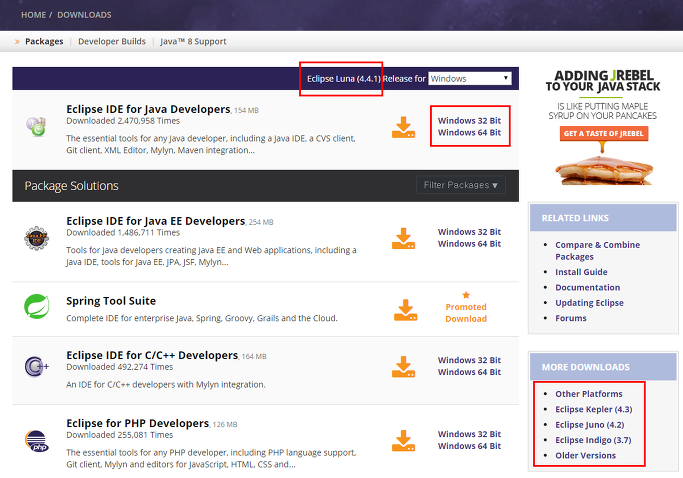
Task: Click download icon for Spring Tool Suite
Action: pos(406,310)
